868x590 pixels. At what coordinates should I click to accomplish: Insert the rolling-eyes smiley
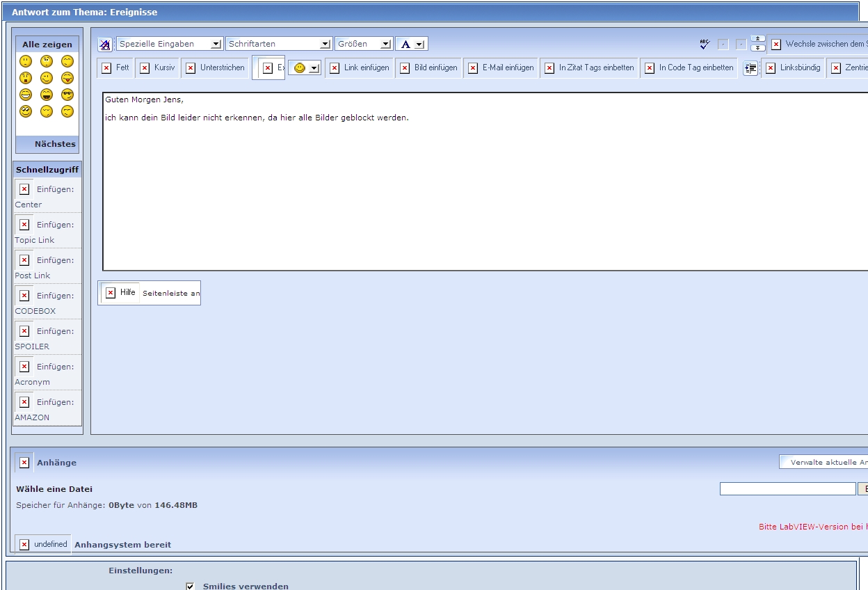(26, 111)
